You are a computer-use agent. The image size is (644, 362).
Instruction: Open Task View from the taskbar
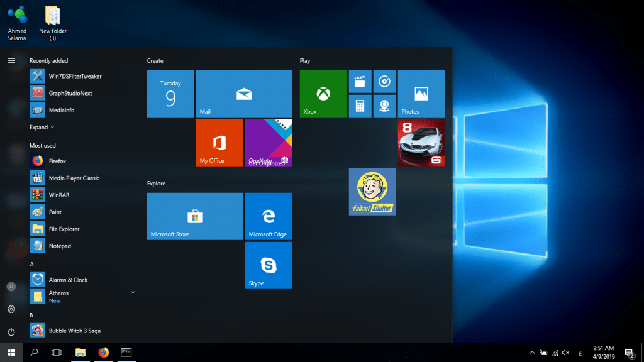pos(57,353)
